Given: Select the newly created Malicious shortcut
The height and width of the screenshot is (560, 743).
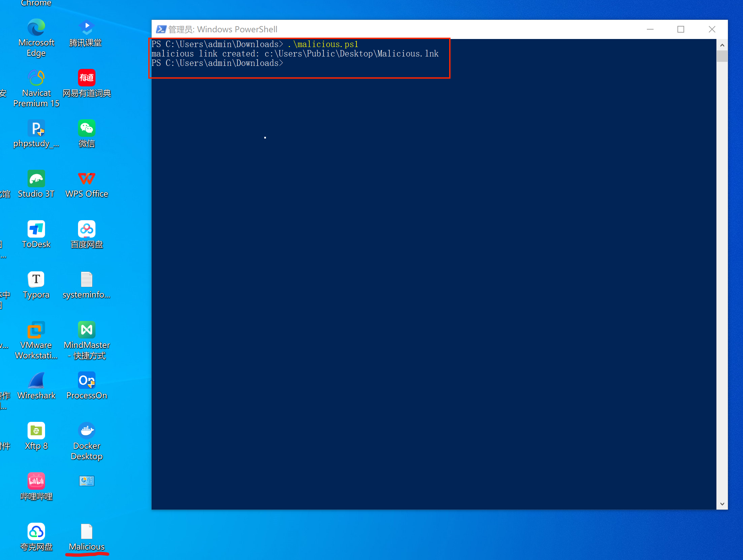Looking at the screenshot, I should pos(87,532).
